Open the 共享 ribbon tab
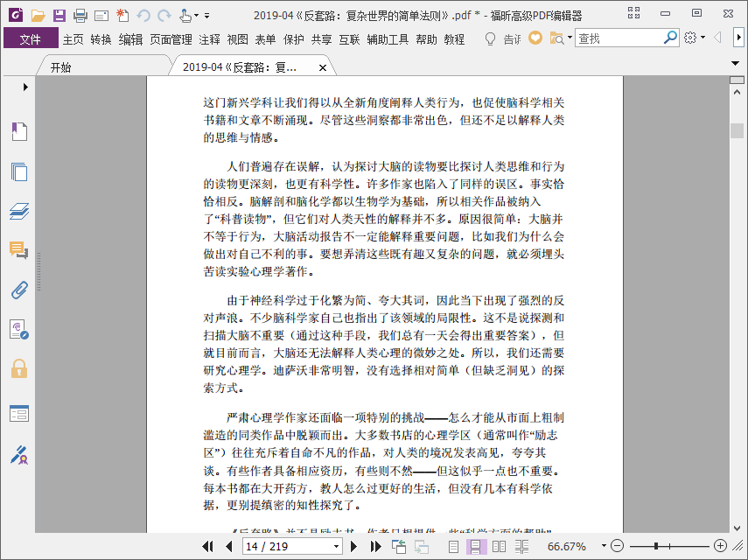Screen dimensions: 748x560 (321, 39)
